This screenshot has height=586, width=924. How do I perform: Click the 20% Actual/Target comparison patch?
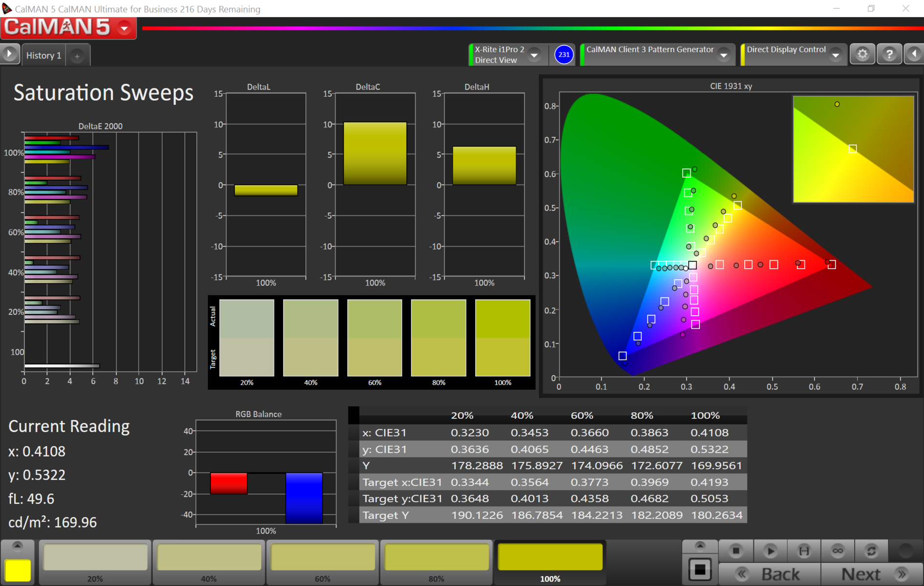[247, 338]
